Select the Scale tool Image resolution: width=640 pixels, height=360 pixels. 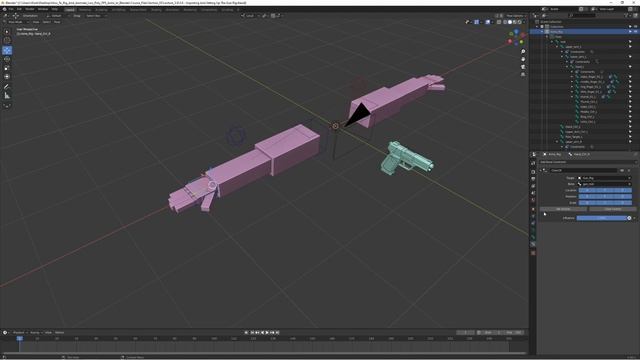(x=7, y=68)
